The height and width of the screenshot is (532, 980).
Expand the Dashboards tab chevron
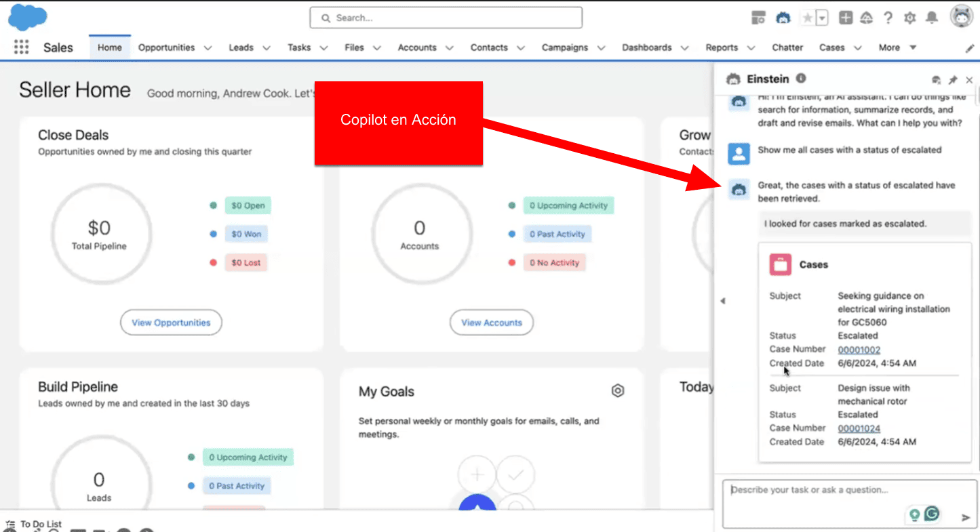coord(684,48)
